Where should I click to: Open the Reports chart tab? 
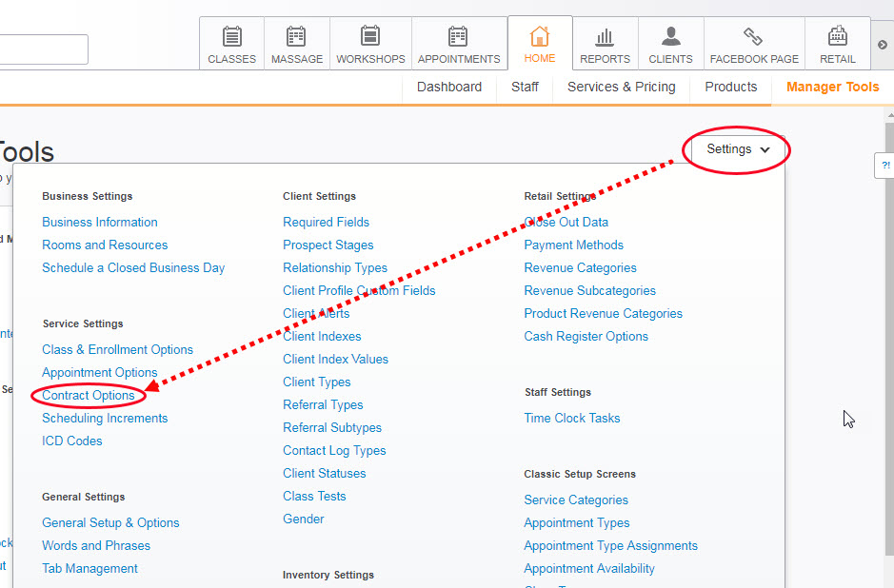click(605, 44)
